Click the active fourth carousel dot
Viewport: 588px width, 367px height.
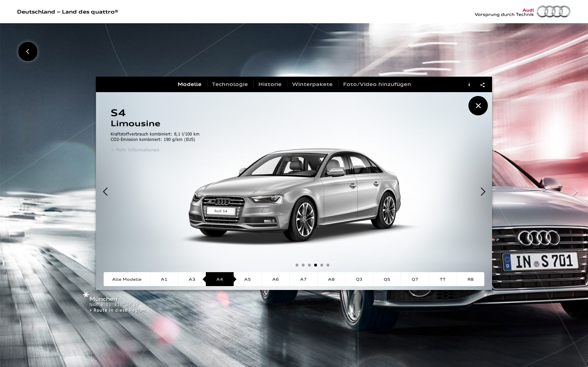(316, 265)
